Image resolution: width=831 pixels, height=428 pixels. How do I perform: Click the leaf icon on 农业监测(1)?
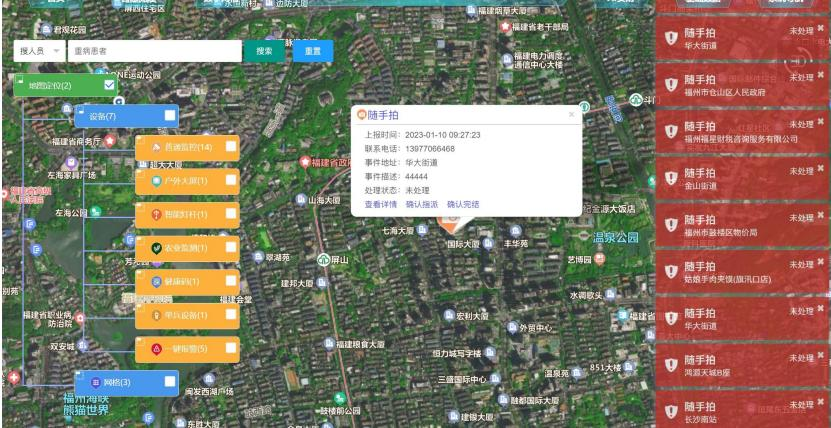(156, 248)
